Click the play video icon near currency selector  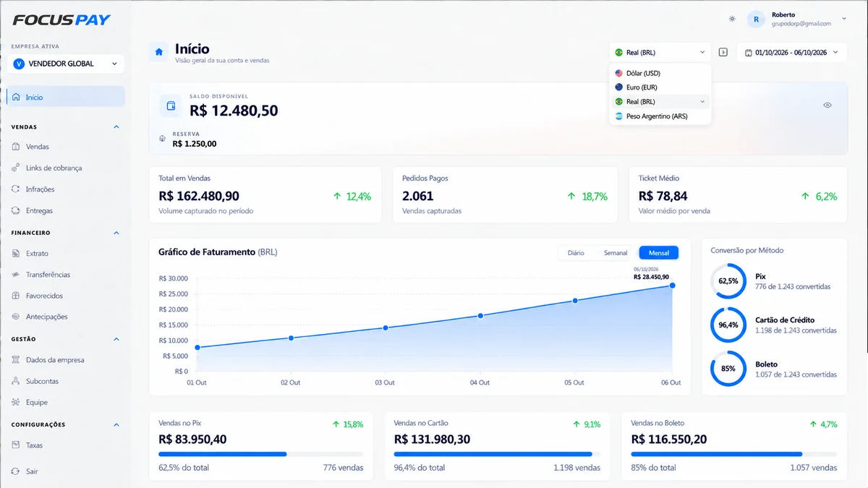[x=723, y=52]
